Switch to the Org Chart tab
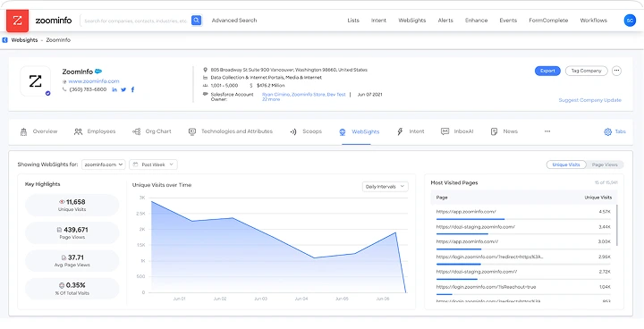644x329 pixels. click(152, 131)
